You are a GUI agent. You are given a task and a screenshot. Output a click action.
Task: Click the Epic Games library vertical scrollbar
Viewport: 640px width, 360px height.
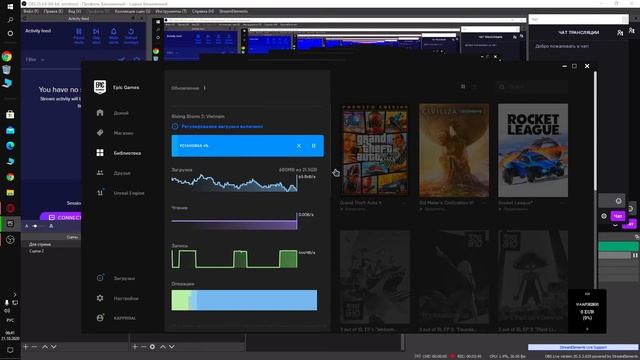[595, 131]
